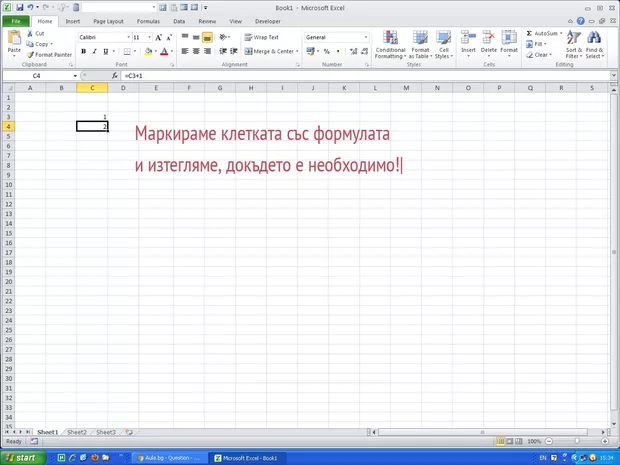
Task: Toggle Center text alignment
Action: click(196, 51)
